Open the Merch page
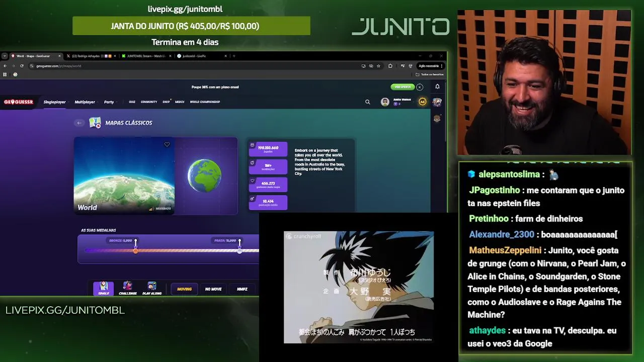Image resolution: width=644 pixels, height=362 pixels. tap(180, 102)
